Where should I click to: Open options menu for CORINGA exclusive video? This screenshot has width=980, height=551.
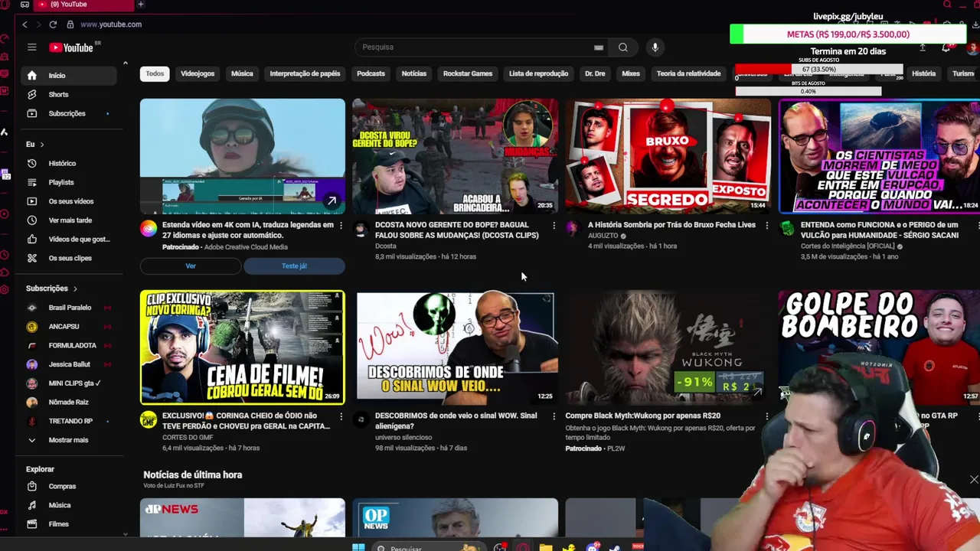[x=341, y=416]
